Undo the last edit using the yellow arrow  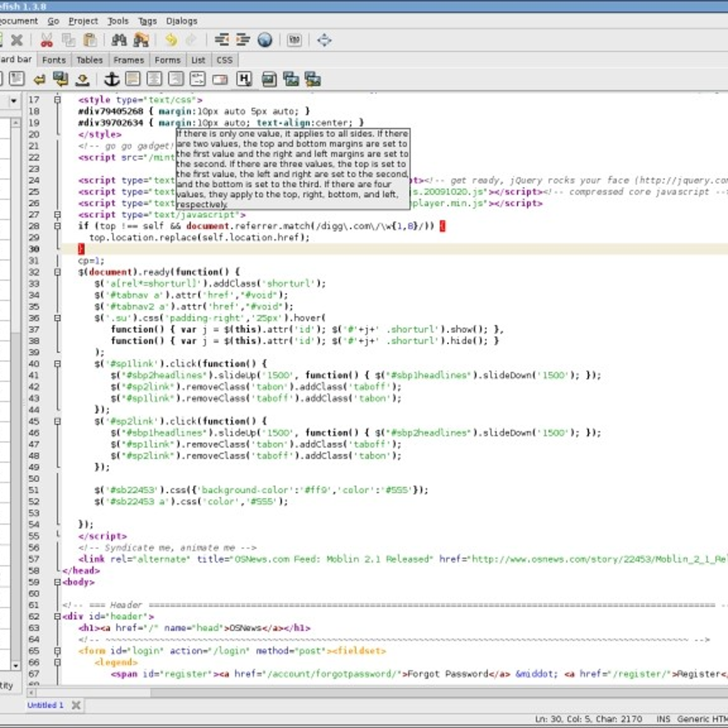click(171, 40)
